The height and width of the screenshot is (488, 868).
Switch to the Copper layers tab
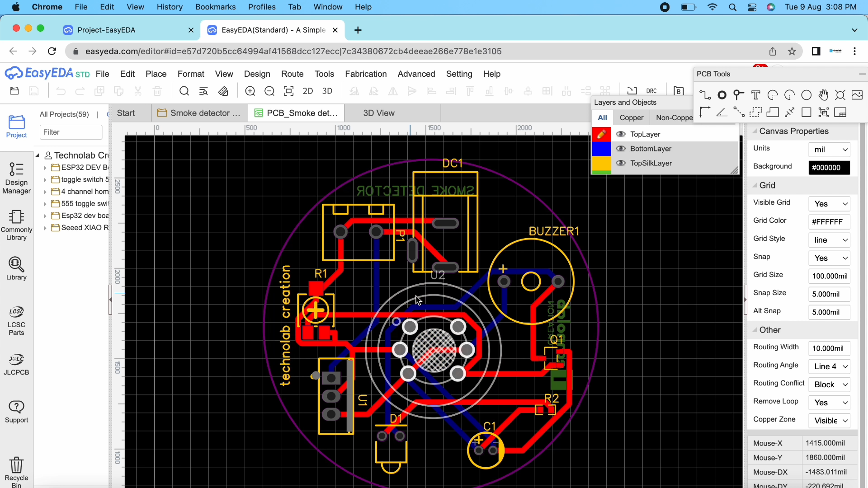(631, 117)
